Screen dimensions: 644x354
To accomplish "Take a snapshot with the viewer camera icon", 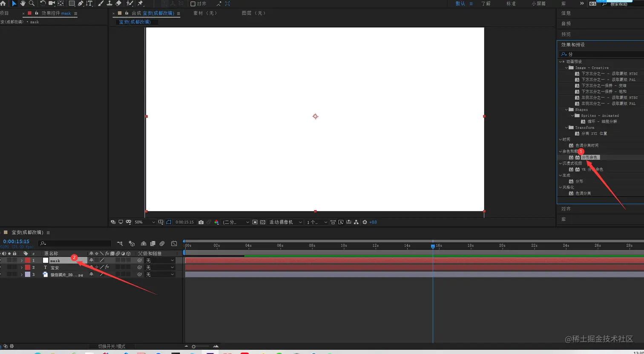I will [x=201, y=222].
